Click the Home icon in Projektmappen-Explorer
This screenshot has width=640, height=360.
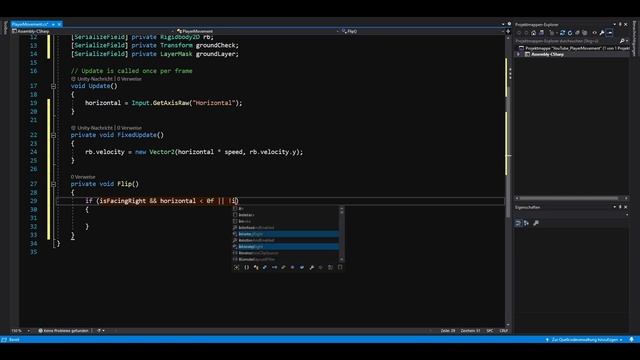click(533, 33)
